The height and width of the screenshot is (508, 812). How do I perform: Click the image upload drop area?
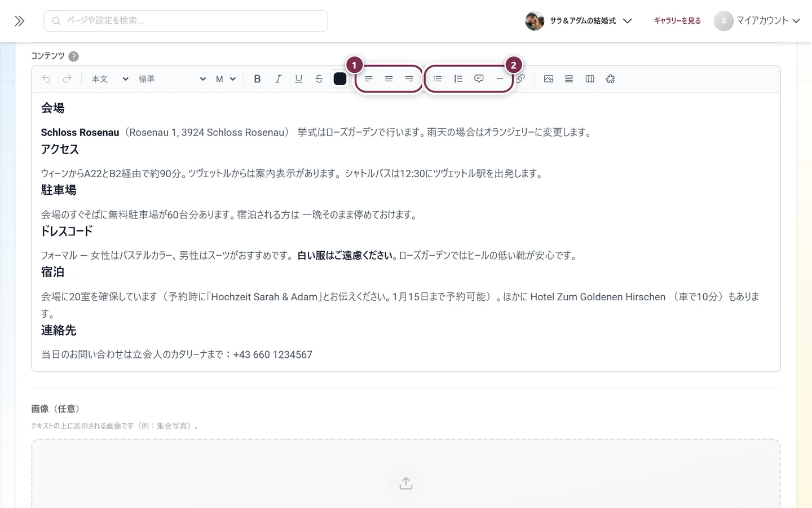coord(406,474)
